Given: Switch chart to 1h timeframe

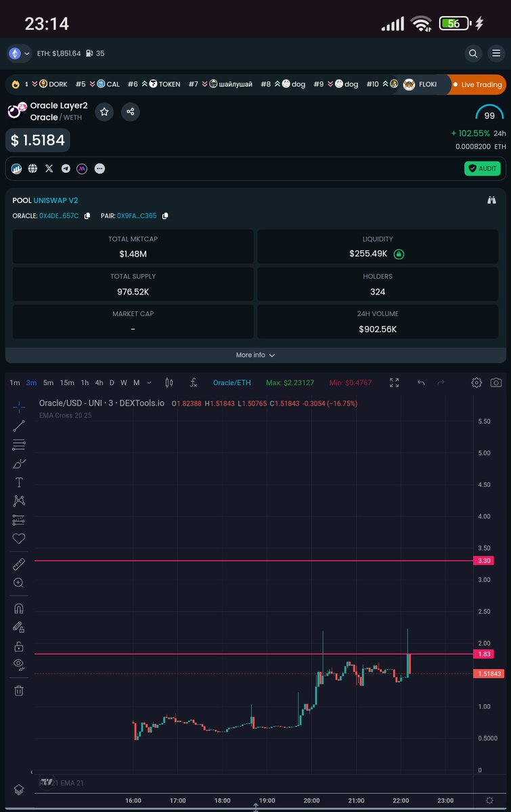Looking at the screenshot, I should tap(85, 383).
